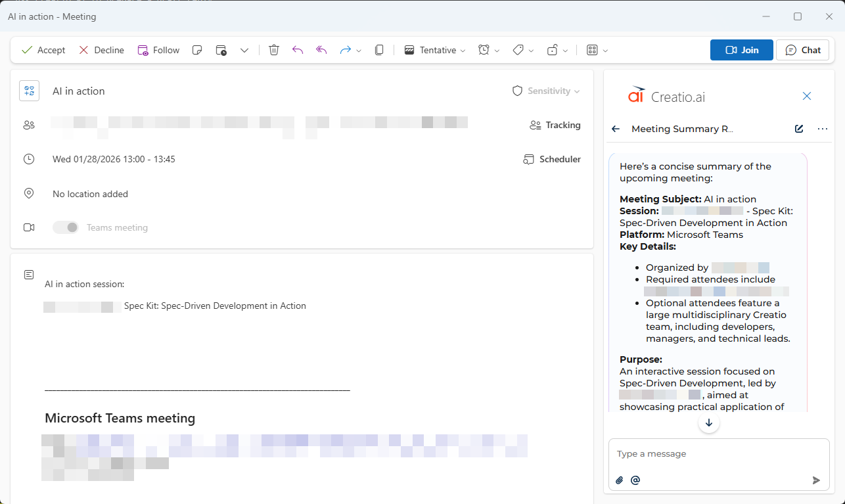The height and width of the screenshot is (504, 845).
Task: Reply to the meeting invitation
Action: pos(298,49)
